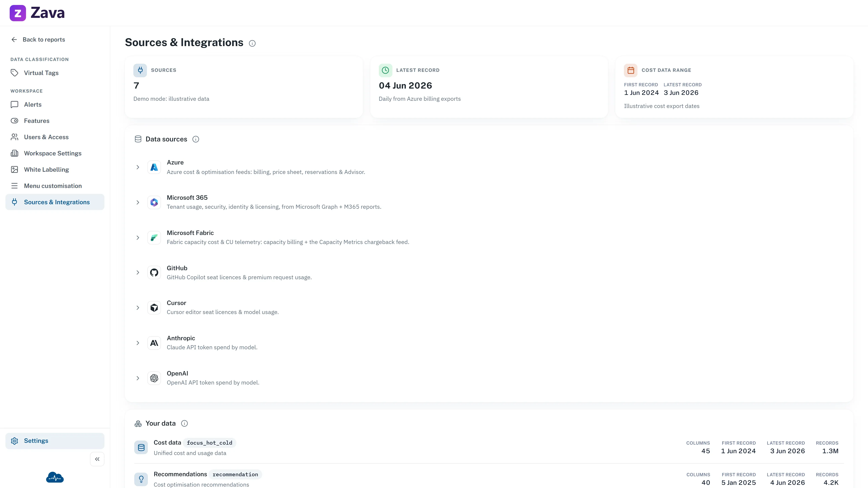Image resolution: width=868 pixels, height=488 pixels.
Task: Click the Cost data row title
Action: [167, 443]
